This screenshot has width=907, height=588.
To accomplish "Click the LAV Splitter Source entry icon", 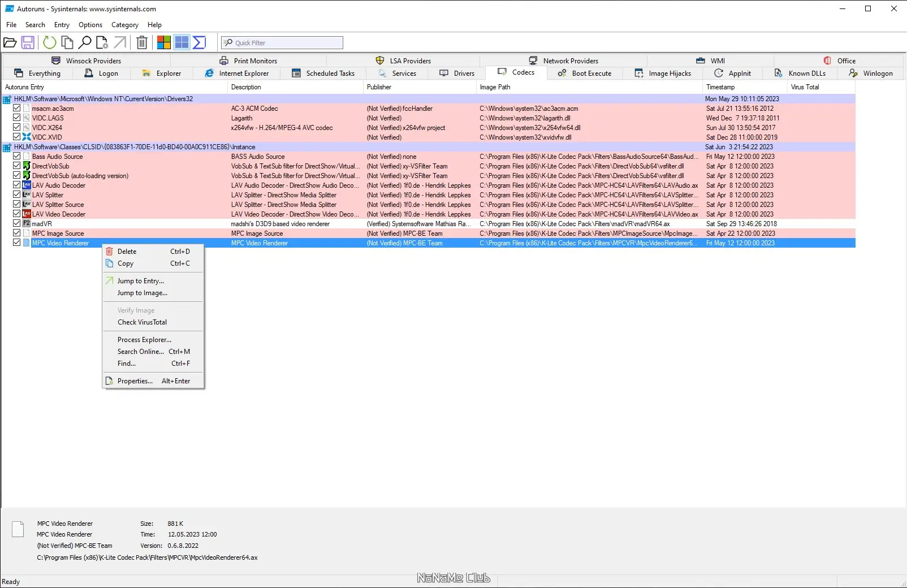I will 27,205.
